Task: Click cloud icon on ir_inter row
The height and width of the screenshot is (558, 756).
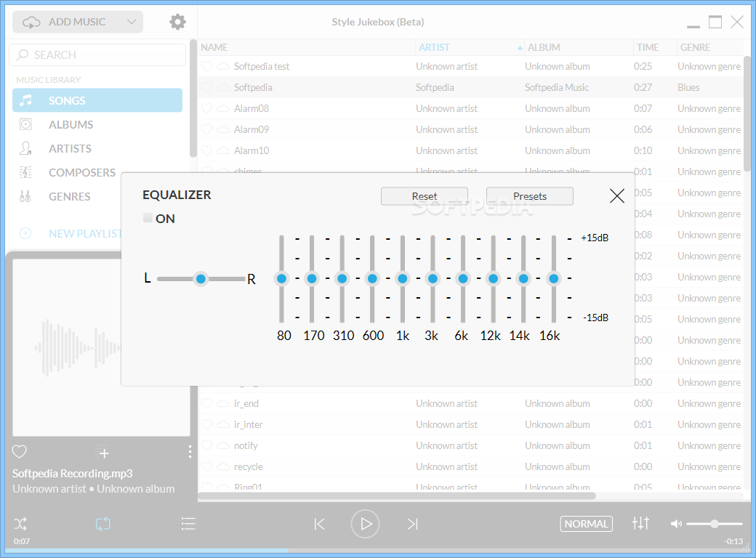Action: tap(222, 424)
